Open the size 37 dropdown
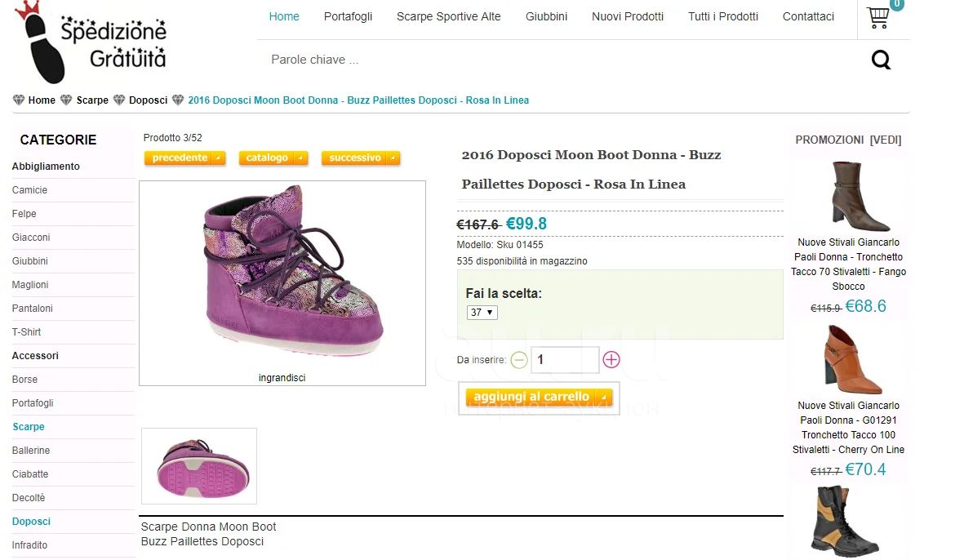 [482, 313]
